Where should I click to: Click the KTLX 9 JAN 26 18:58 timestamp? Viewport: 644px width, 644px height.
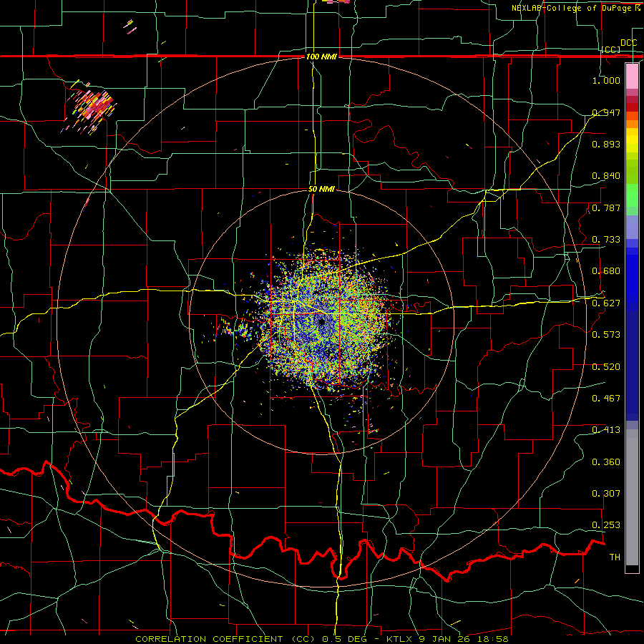click(x=448, y=639)
